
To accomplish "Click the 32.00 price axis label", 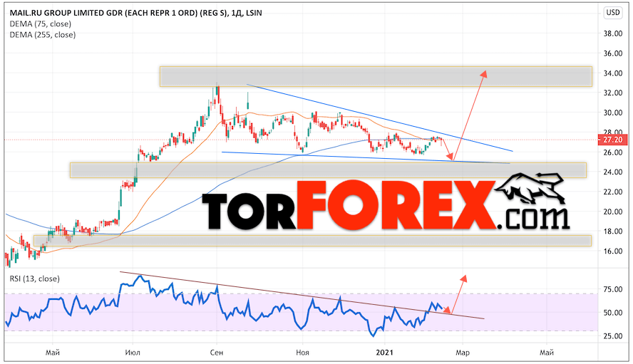I will coord(612,93).
